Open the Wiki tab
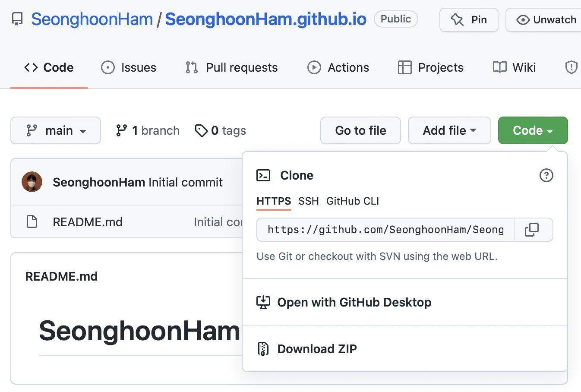 point(514,67)
